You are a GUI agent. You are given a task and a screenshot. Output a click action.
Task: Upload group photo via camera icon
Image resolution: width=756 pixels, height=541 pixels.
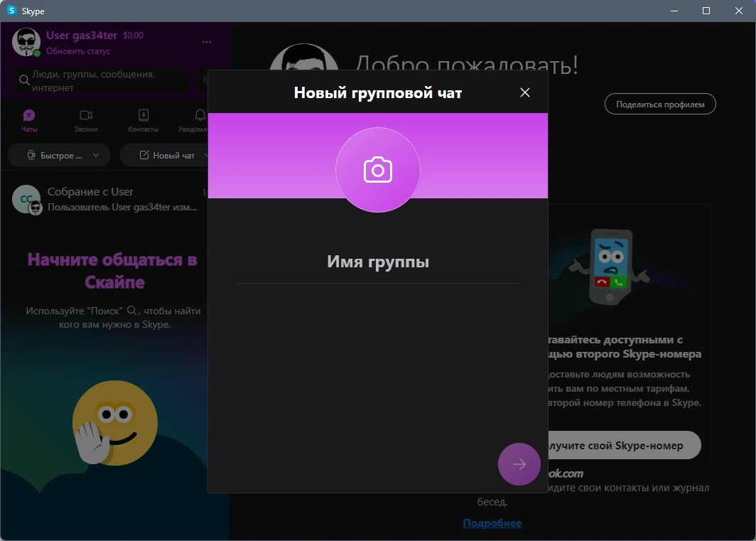point(377,170)
